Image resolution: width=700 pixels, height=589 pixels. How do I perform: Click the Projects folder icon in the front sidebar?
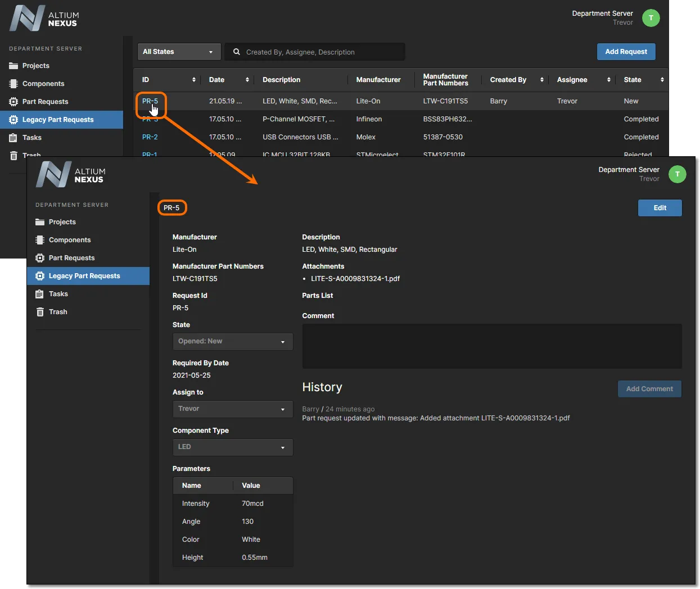coord(40,222)
